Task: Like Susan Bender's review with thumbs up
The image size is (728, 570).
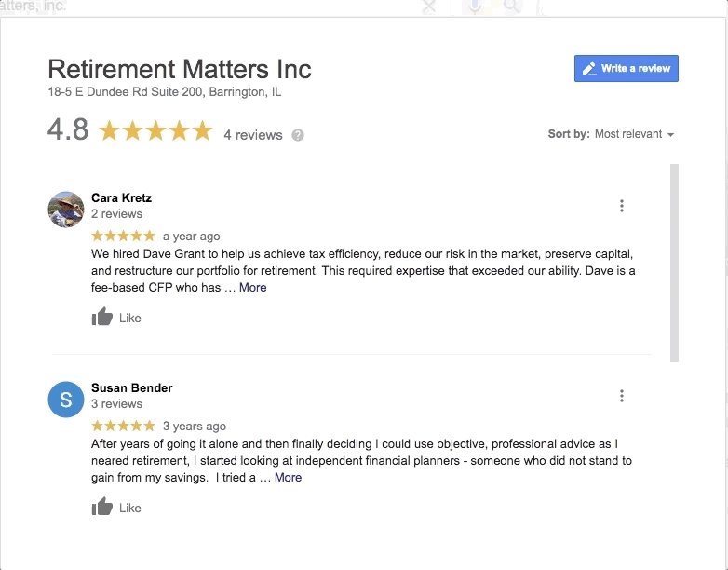Action: click(102, 508)
